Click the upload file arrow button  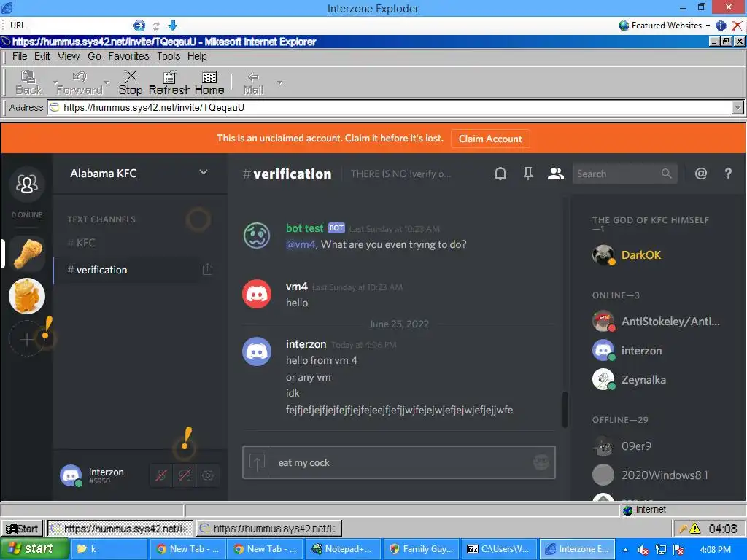(x=257, y=462)
